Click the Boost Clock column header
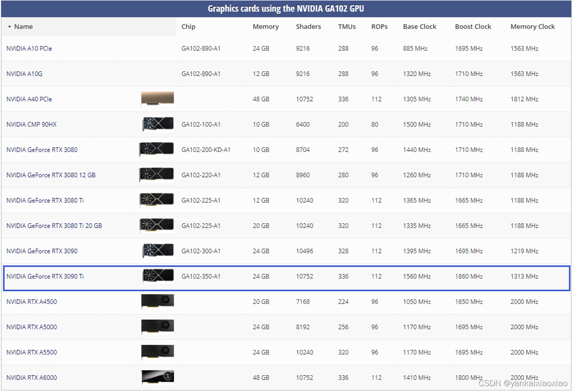The height and width of the screenshot is (392, 574). point(473,27)
